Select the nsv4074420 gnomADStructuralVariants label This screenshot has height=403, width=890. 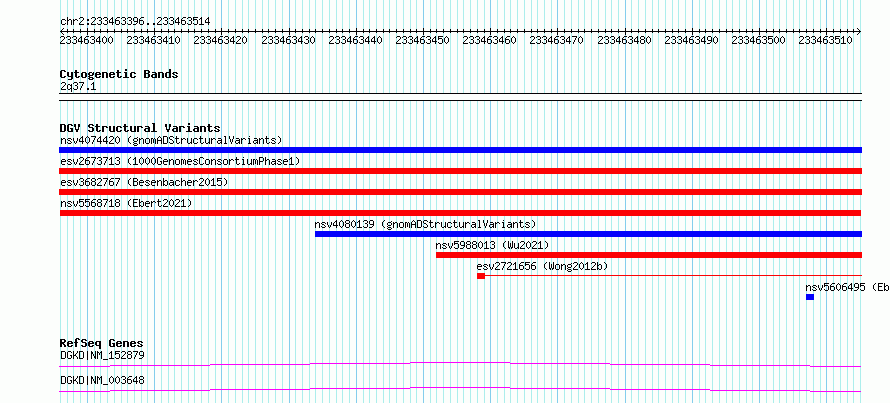pyautogui.click(x=171, y=140)
